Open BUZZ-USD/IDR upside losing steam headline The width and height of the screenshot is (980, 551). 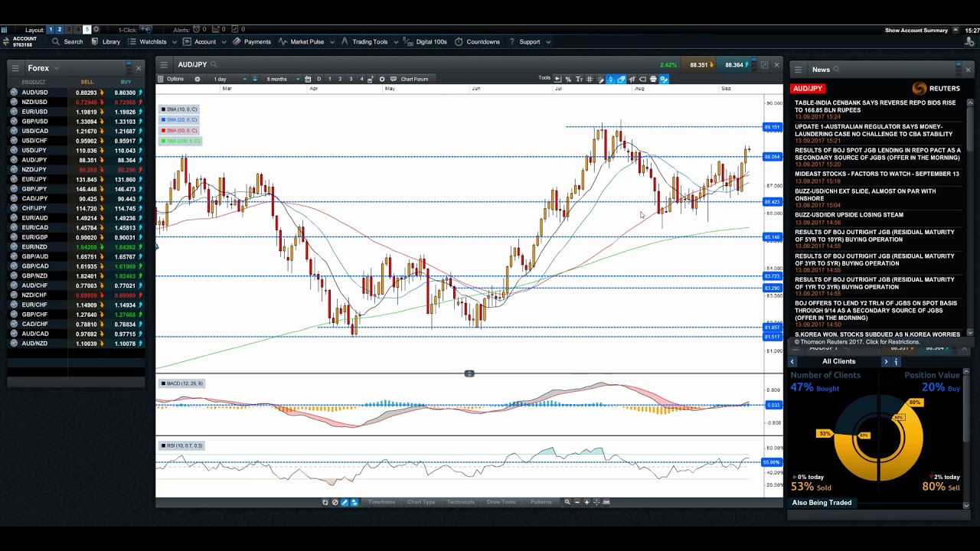pos(849,215)
